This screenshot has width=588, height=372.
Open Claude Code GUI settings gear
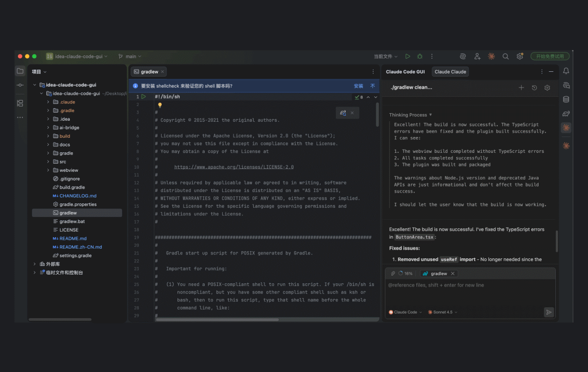547,88
